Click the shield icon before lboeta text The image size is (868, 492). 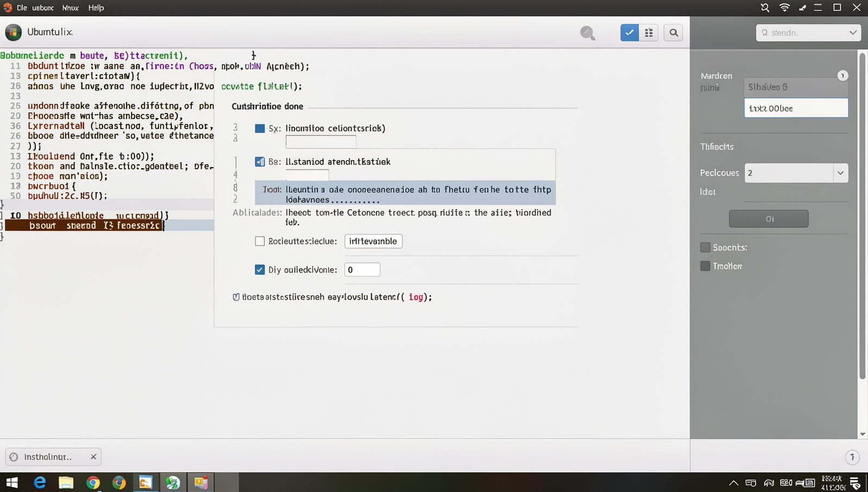tap(236, 297)
